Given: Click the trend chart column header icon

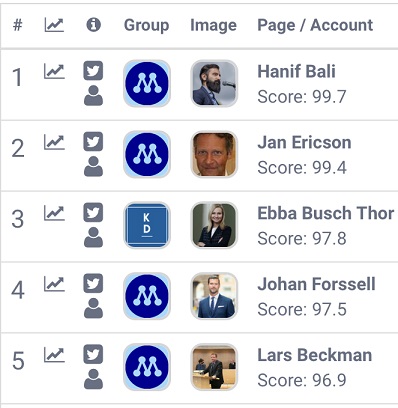Looking at the screenshot, I should pyautogui.click(x=54, y=25).
